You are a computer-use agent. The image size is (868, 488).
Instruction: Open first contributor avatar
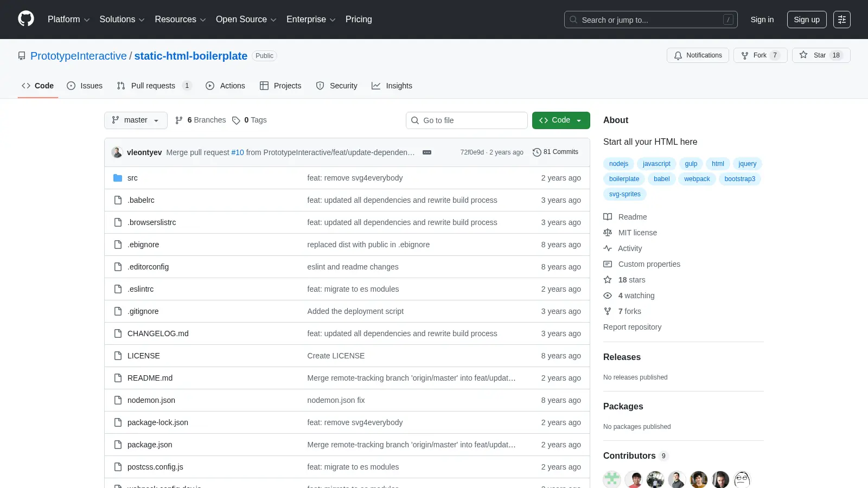612,479
